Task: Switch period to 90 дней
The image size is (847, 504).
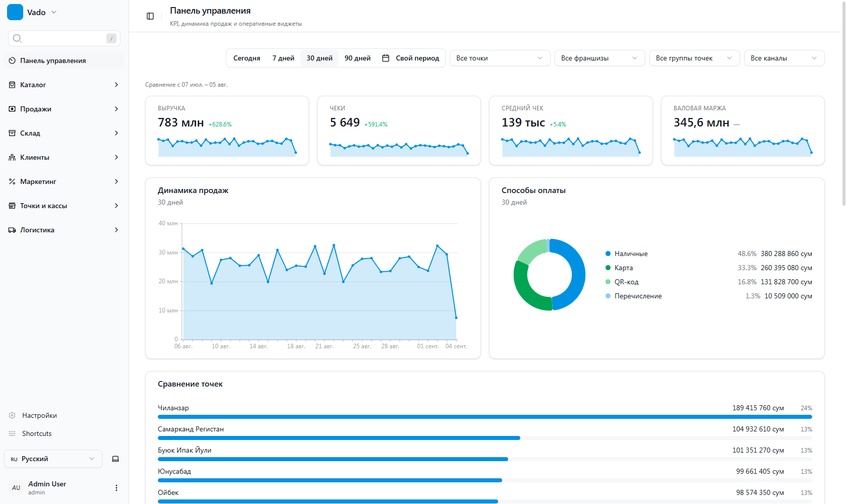Action: click(357, 58)
